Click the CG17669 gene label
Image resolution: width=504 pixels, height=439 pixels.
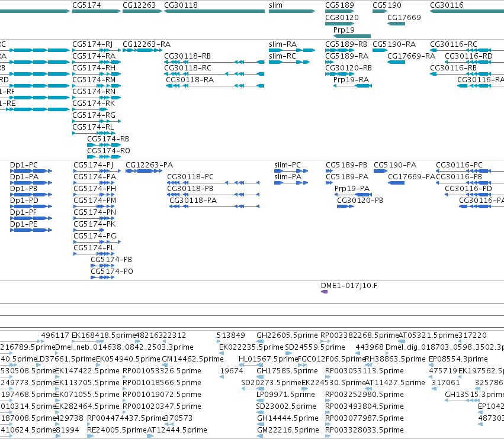404,18
